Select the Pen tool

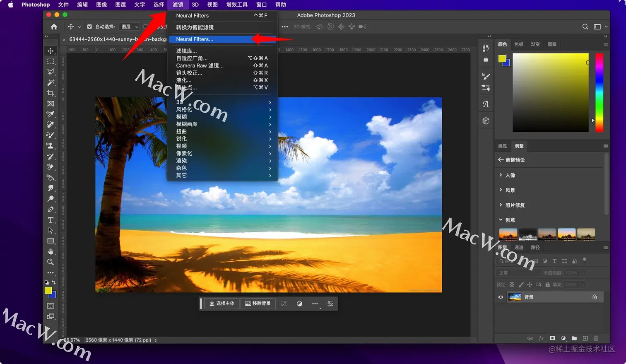(51, 209)
